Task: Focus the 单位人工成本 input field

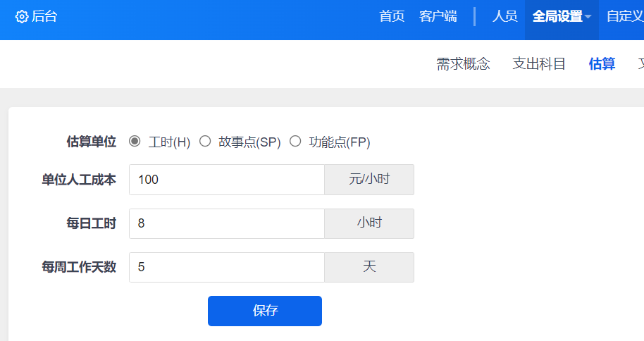Action: pos(226,180)
